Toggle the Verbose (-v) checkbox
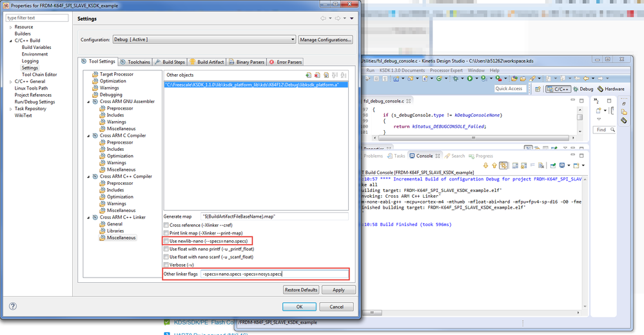644x335 pixels. (166, 265)
